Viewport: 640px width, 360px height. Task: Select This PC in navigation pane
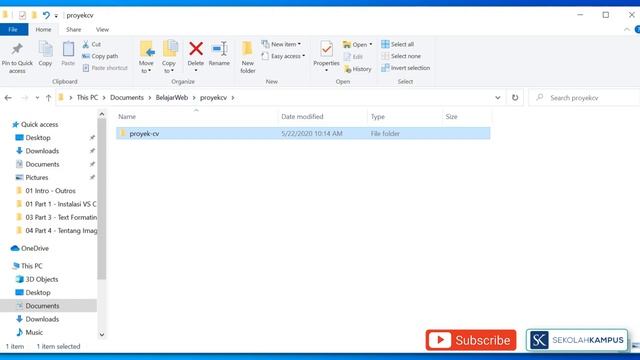pyautogui.click(x=31, y=266)
